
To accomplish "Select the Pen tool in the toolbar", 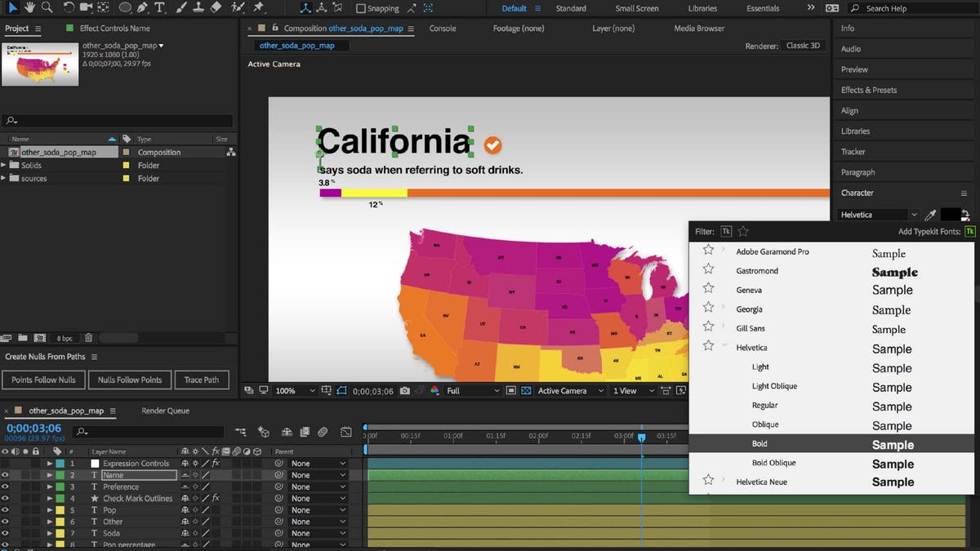I will pos(141,7).
